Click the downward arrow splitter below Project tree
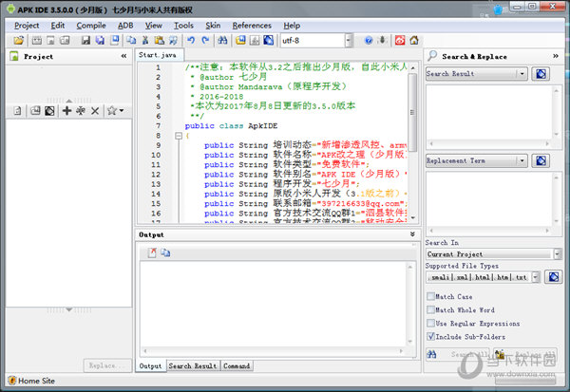This screenshot has width=570, height=392. click(x=69, y=309)
